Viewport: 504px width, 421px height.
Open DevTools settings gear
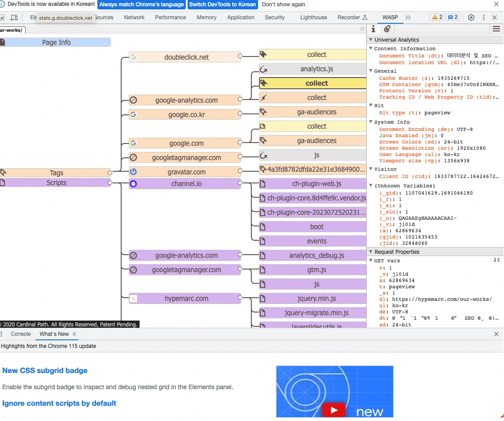point(471,17)
